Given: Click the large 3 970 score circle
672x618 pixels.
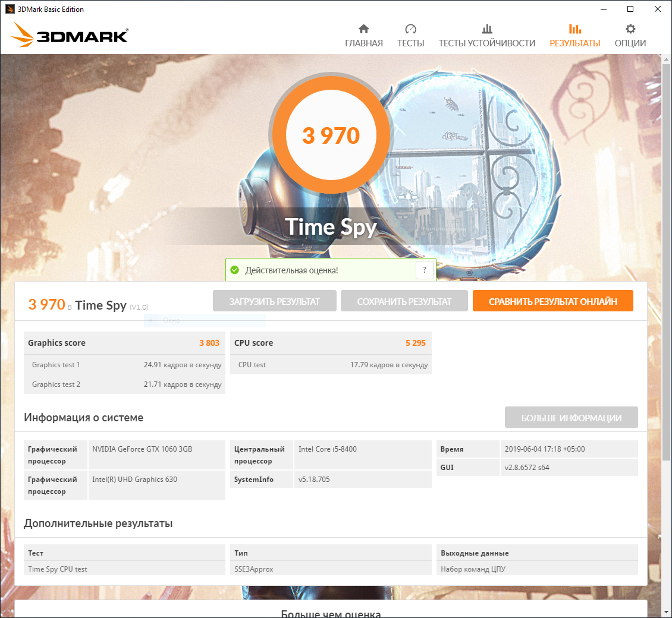Looking at the screenshot, I should pos(331,135).
